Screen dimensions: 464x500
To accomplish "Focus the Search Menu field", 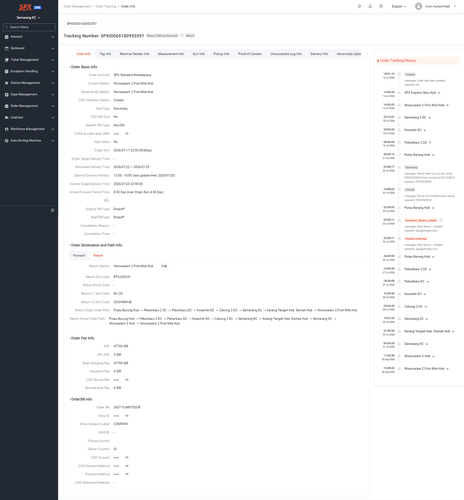I will coord(29,27).
